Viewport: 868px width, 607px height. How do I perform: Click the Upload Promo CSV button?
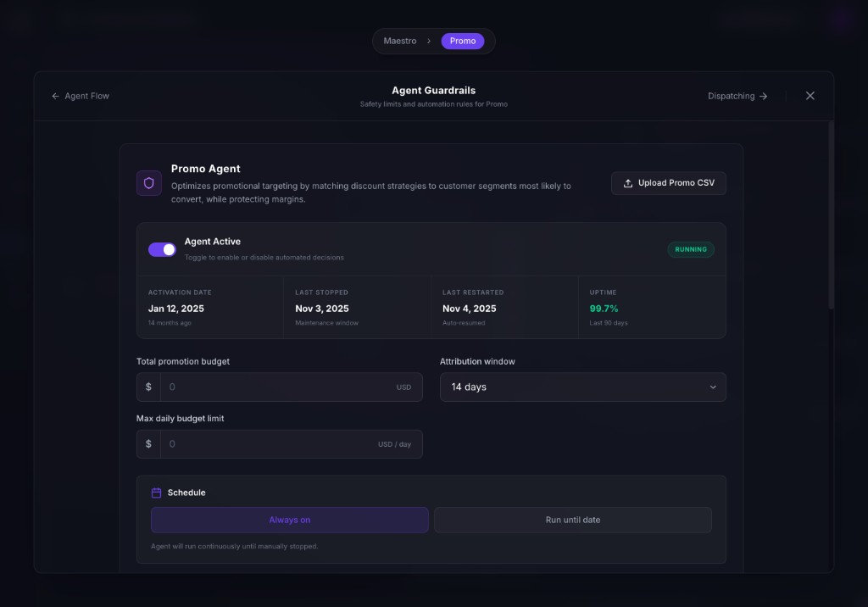click(668, 183)
